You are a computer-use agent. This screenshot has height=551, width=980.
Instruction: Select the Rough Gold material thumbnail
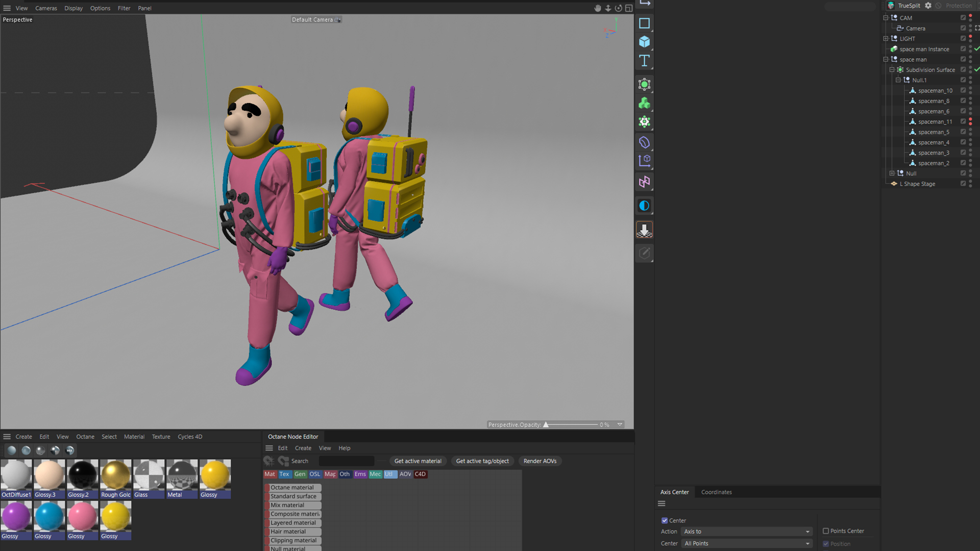[115, 475]
